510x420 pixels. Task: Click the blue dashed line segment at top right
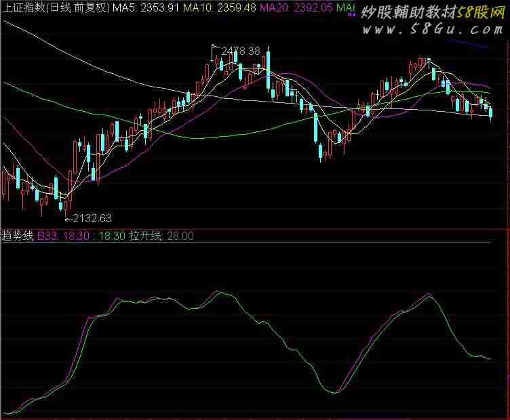tap(475, 44)
